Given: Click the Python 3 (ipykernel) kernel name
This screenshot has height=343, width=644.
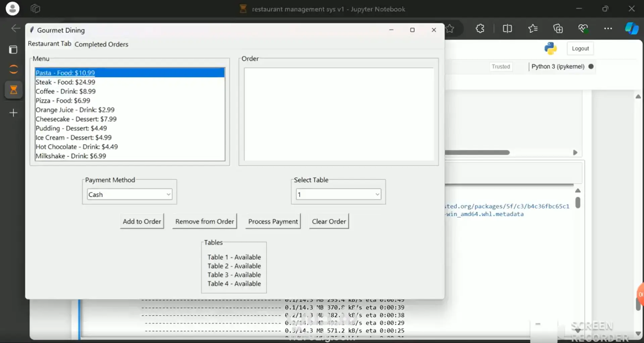Looking at the screenshot, I should click(x=558, y=67).
